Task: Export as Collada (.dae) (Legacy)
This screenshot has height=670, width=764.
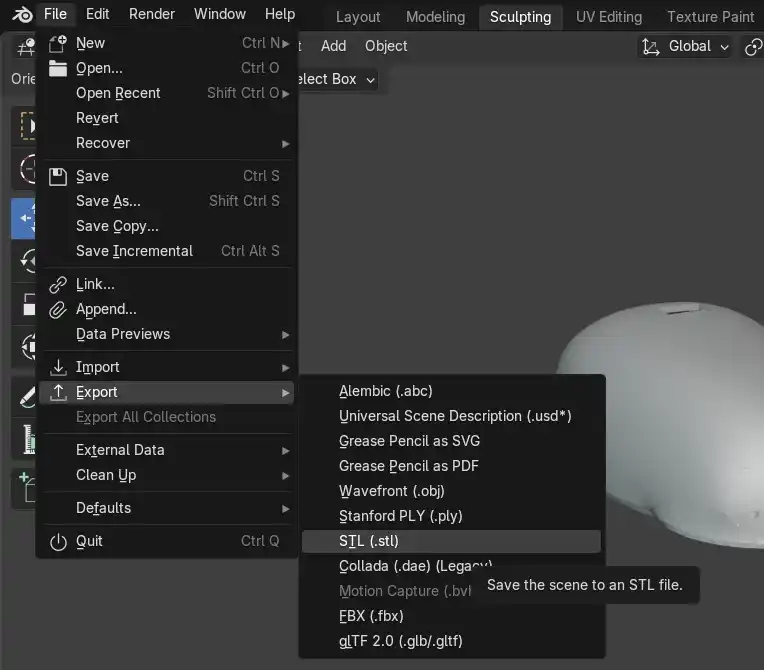Action: (415, 566)
